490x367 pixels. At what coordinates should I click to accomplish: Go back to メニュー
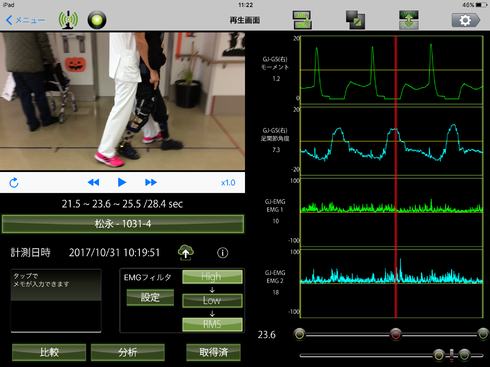[x=25, y=20]
